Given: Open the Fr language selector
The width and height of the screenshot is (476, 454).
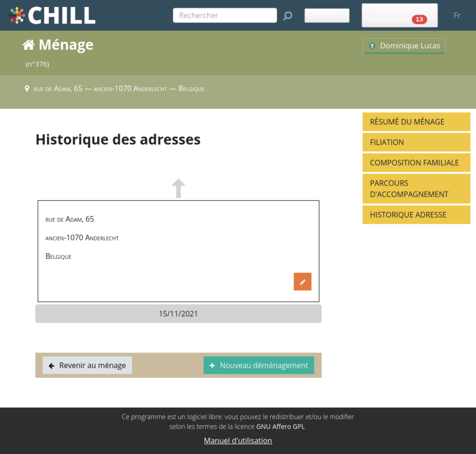Looking at the screenshot, I should [457, 16].
